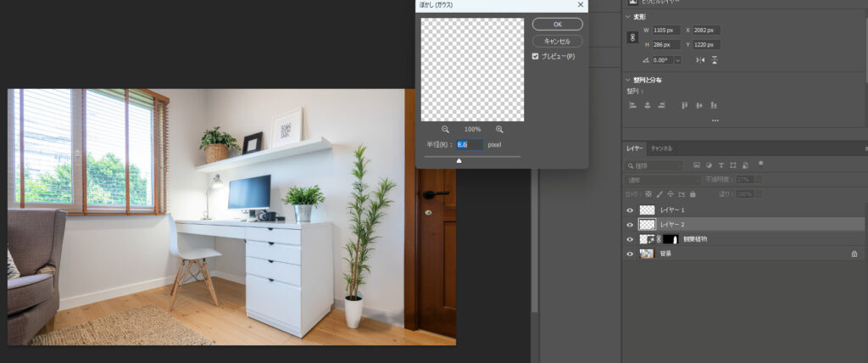Click the lock all padlock icon
Viewport: 868px width, 363px height.
[693, 194]
